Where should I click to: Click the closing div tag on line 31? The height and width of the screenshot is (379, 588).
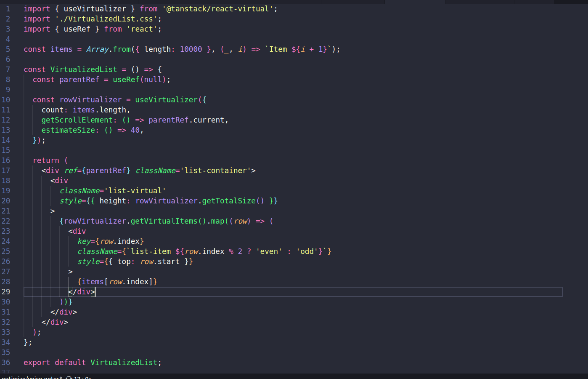coord(64,312)
